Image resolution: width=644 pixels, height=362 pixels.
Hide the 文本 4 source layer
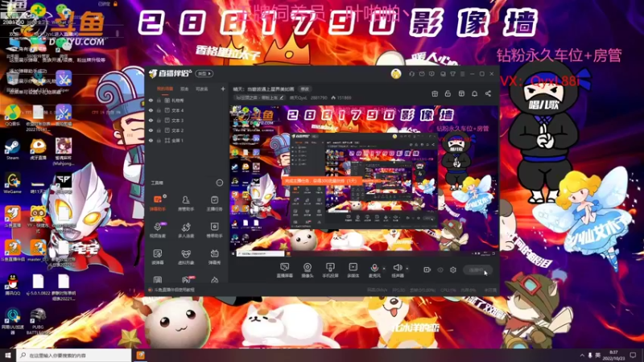[151, 110]
